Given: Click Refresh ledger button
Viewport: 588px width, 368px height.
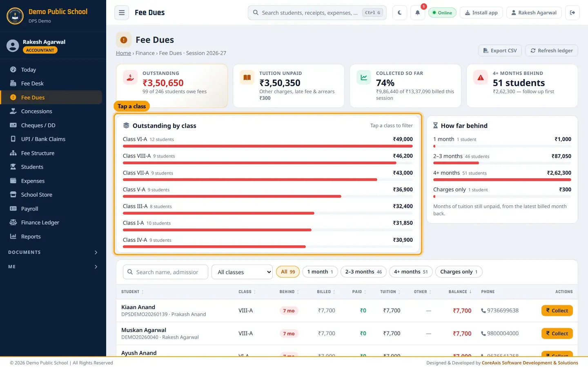Looking at the screenshot, I should pyautogui.click(x=551, y=51).
